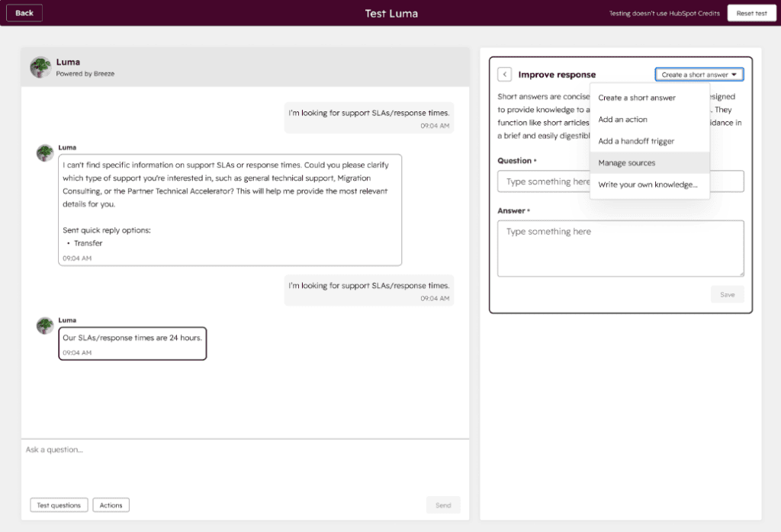
Task: Open the Test questions button
Action: pyautogui.click(x=59, y=505)
